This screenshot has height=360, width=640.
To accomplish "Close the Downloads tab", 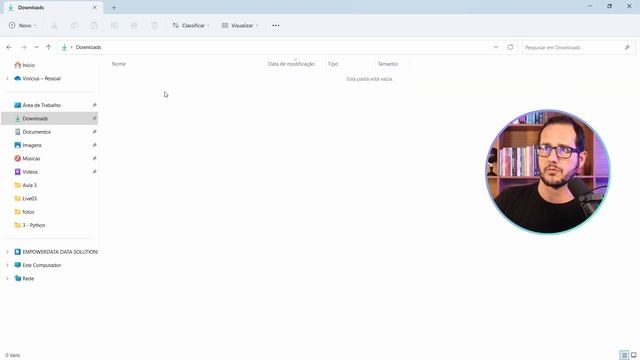I will [95, 7].
